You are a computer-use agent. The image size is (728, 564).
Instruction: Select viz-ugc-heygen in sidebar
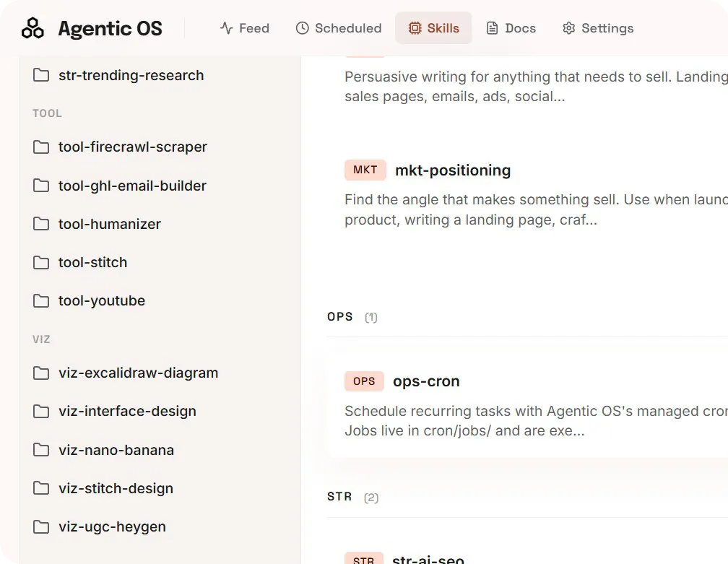(112, 527)
